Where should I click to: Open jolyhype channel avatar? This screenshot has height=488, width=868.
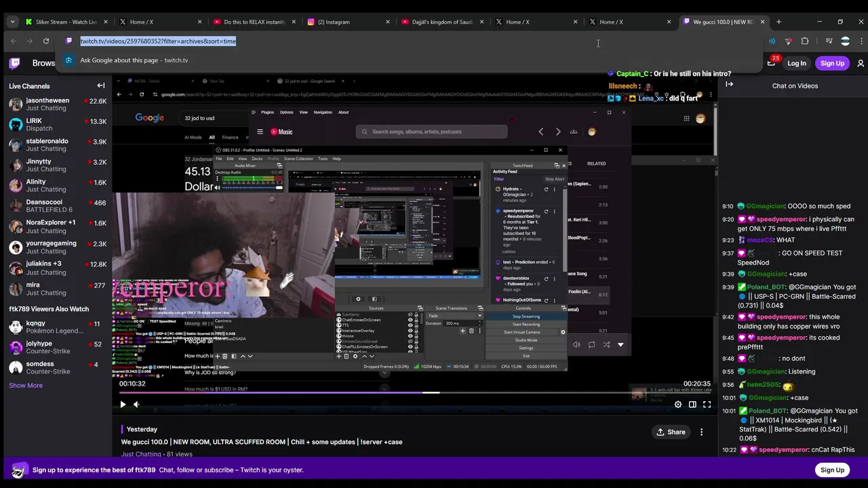(16, 348)
